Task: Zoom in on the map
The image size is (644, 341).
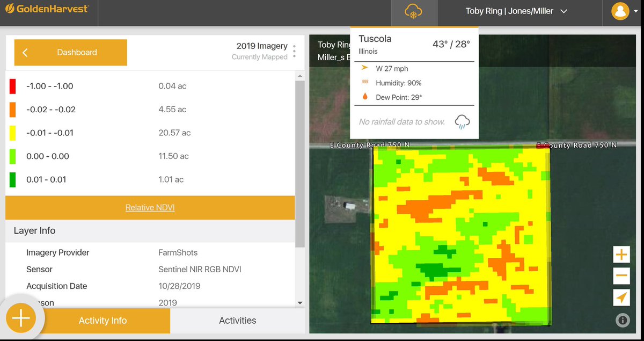Action: pos(621,255)
